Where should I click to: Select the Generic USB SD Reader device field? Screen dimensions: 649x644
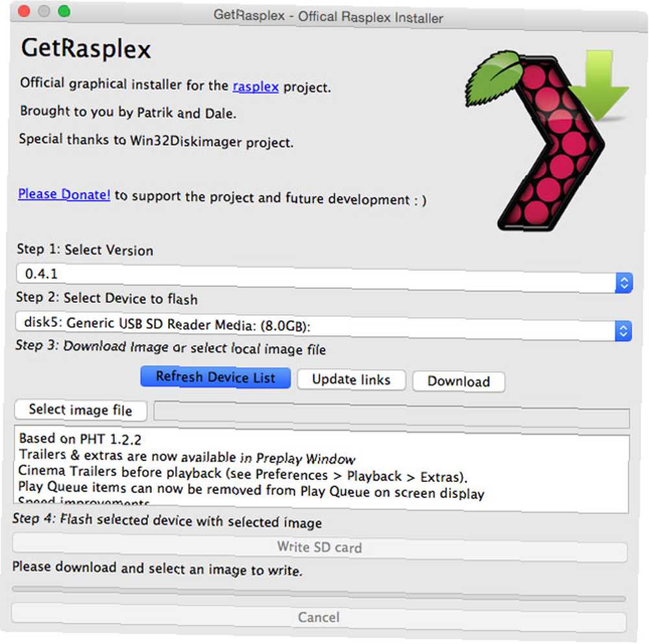[323, 326]
